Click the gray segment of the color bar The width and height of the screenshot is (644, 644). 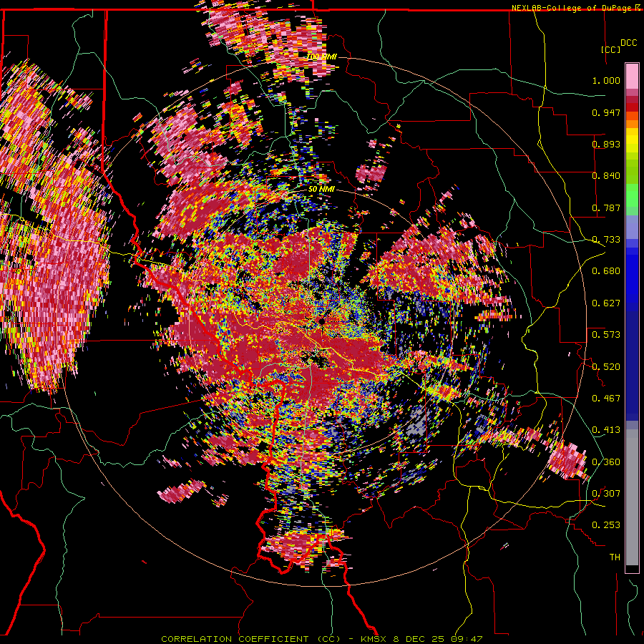(632, 497)
